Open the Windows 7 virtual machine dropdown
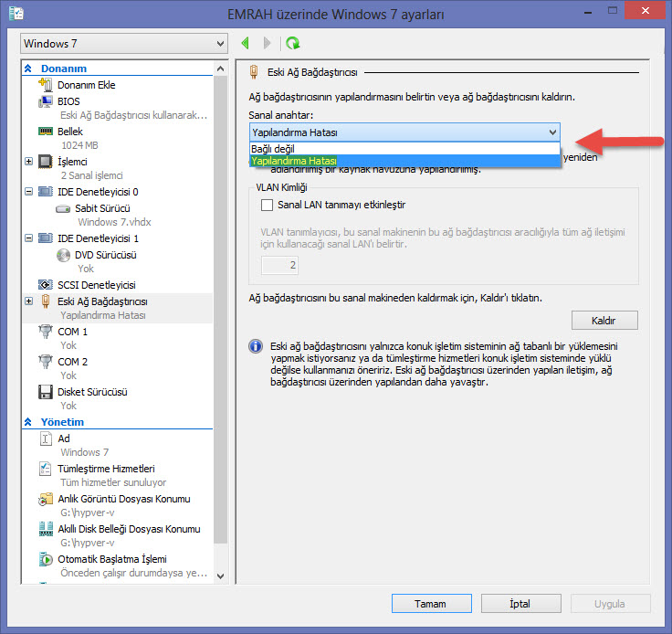 point(124,43)
